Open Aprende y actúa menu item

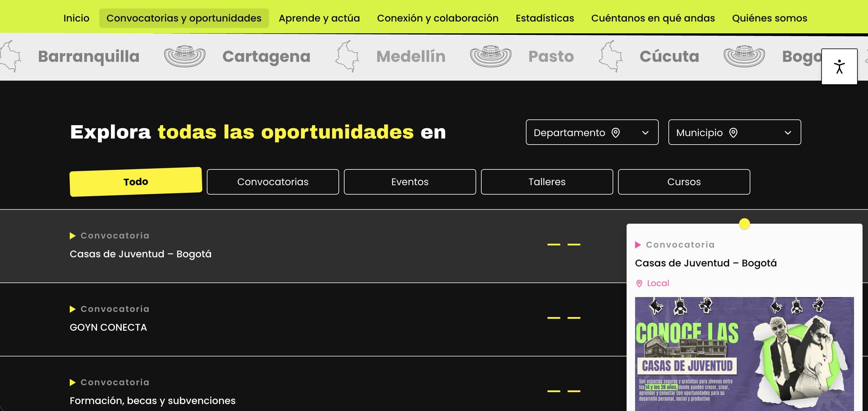click(x=319, y=18)
